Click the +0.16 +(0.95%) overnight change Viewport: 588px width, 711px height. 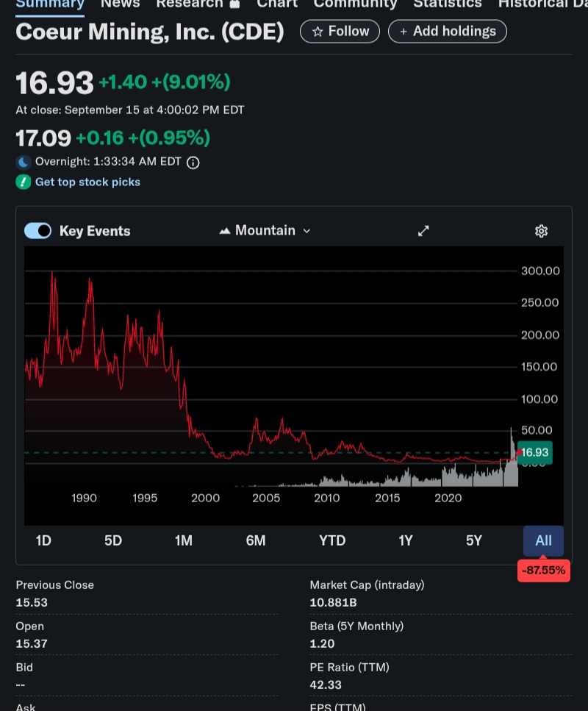pos(143,137)
